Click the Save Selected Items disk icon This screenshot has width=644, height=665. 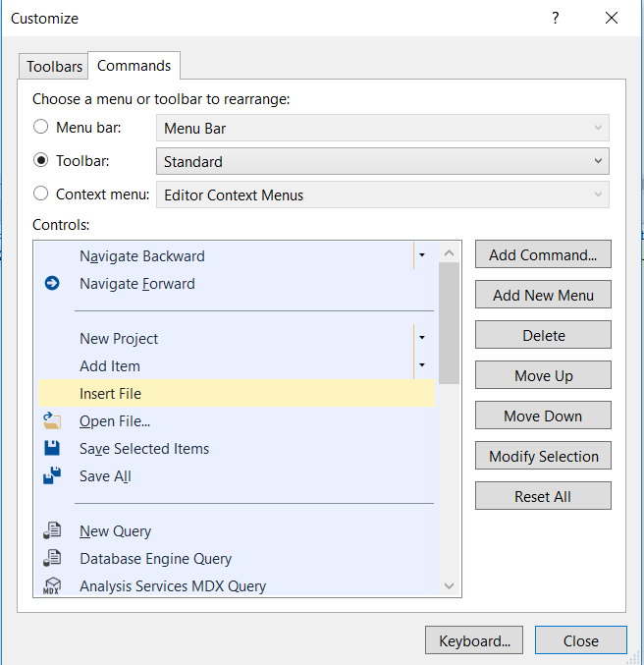(52, 449)
